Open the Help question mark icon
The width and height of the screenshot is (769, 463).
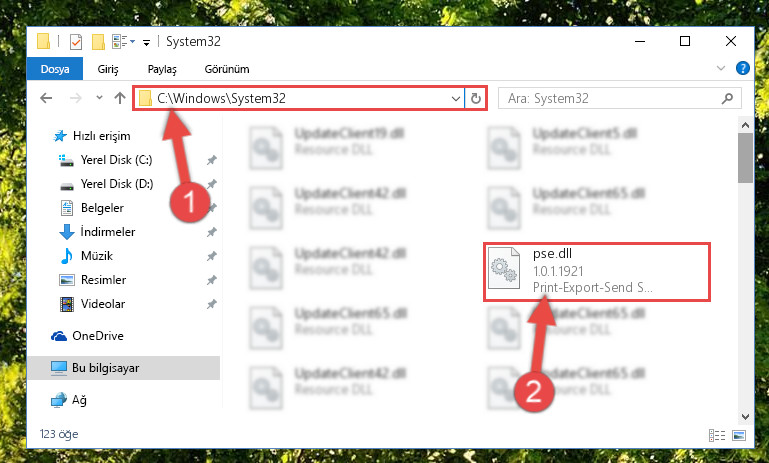[743, 68]
